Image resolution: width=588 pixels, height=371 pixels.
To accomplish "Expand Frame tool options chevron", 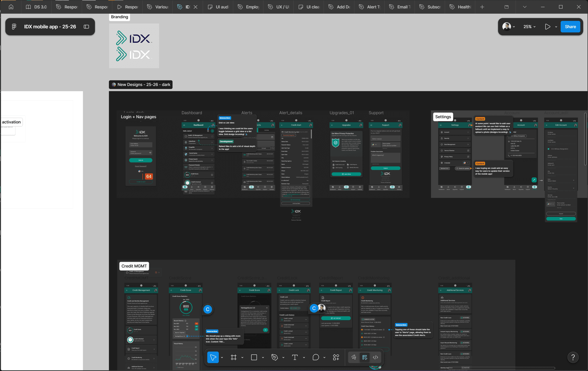I will coord(242,358).
